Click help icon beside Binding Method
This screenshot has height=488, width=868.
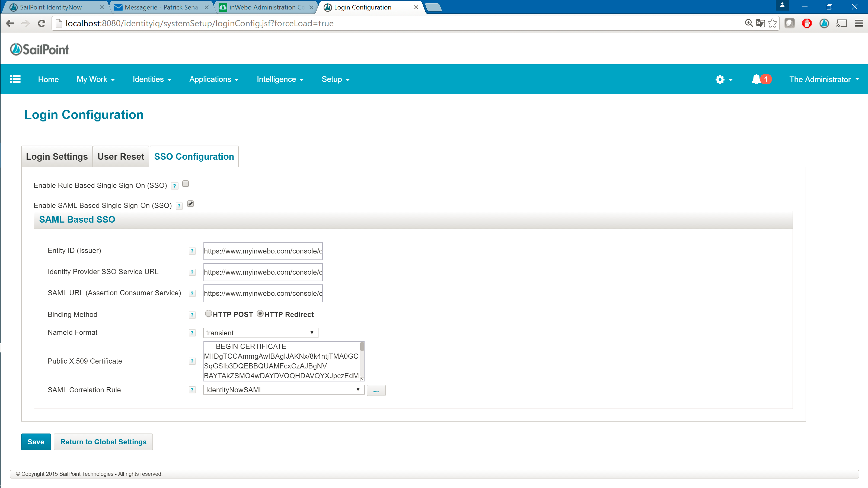tap(192, 315)
